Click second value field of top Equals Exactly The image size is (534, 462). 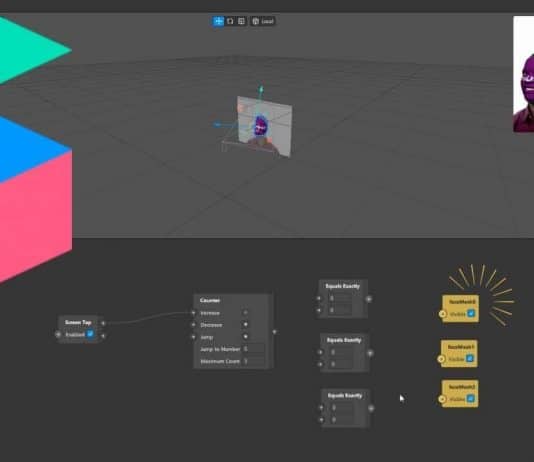point(340,310)
